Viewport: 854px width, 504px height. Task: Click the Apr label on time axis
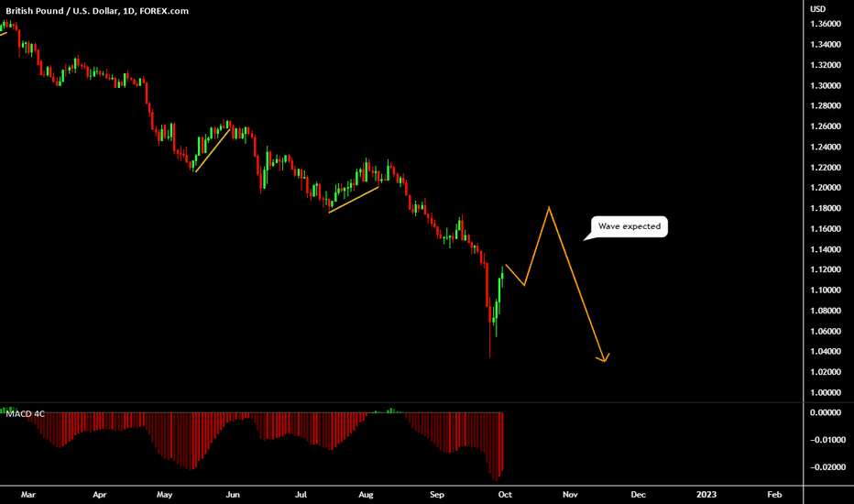[100, 495]
